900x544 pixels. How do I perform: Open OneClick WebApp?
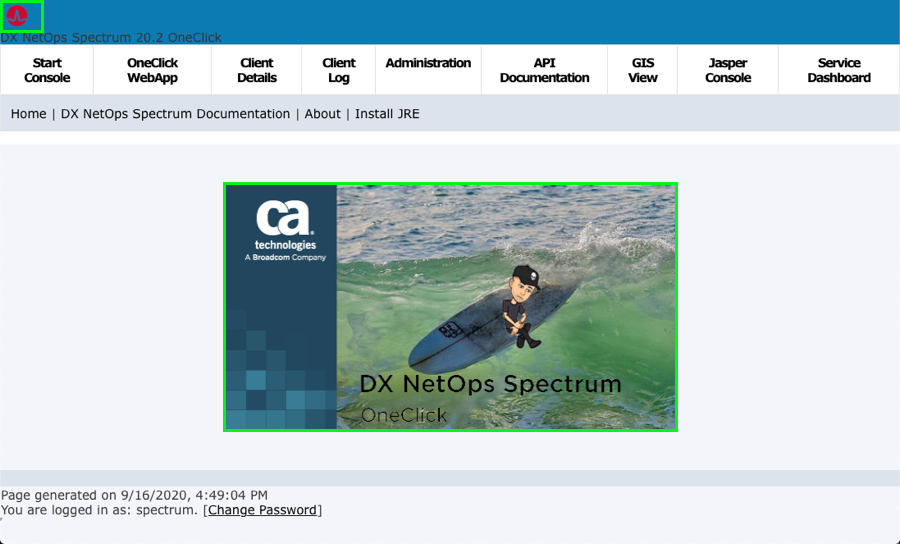point(153,70)
